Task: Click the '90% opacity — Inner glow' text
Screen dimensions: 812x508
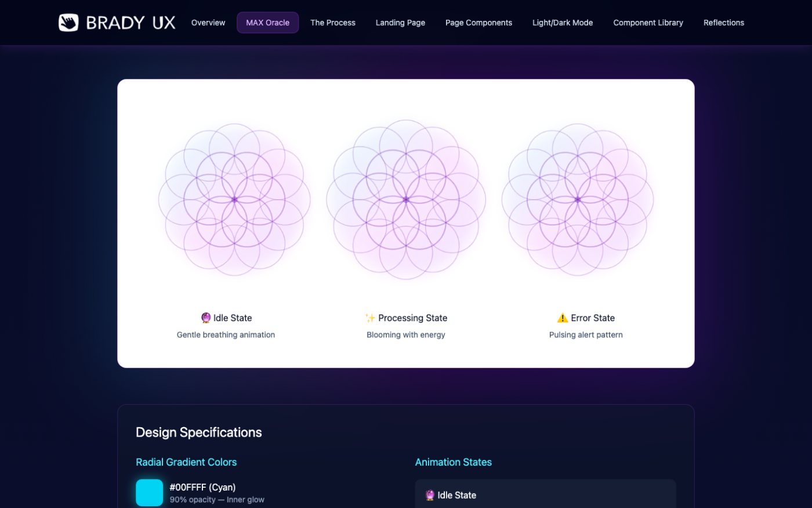Action: (217, 500)
